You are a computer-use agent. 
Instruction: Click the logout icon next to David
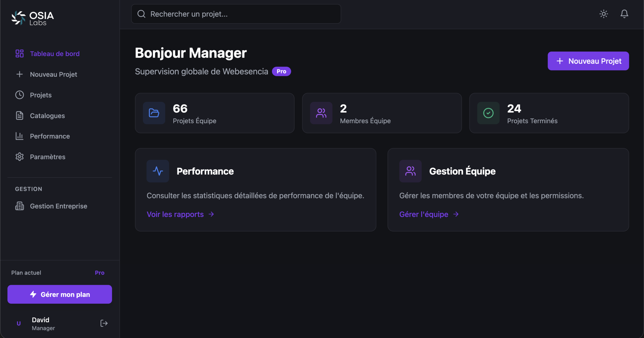click(104, 323)
